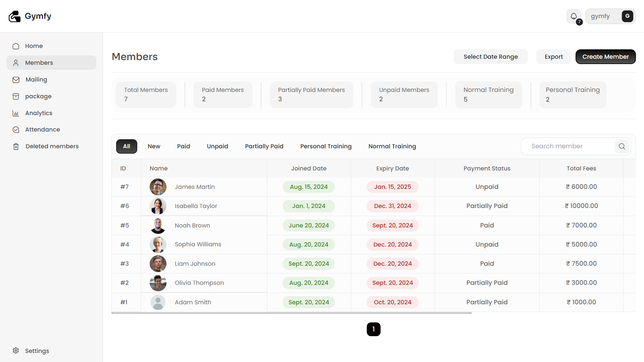Screen dimensions: 644x362
Task: Click the Mailing envelope icon
Action: [x=16, y=80]
